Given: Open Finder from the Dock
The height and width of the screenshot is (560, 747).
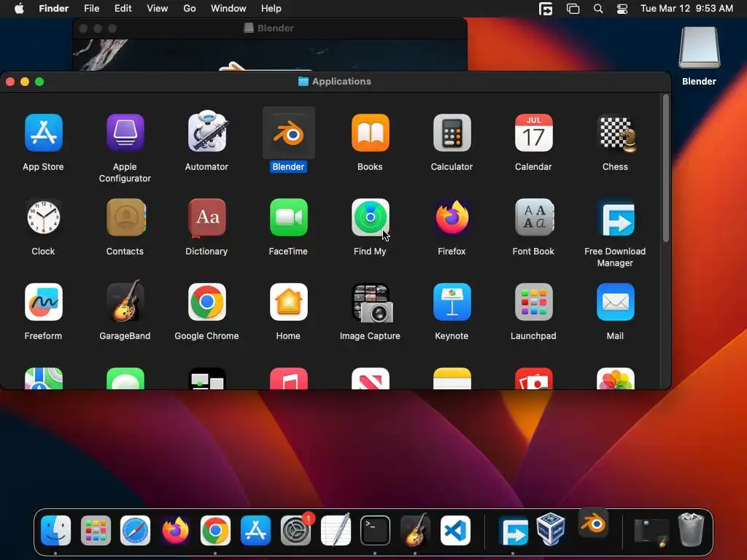Looking at the screenshot, I should pos(55,530).
